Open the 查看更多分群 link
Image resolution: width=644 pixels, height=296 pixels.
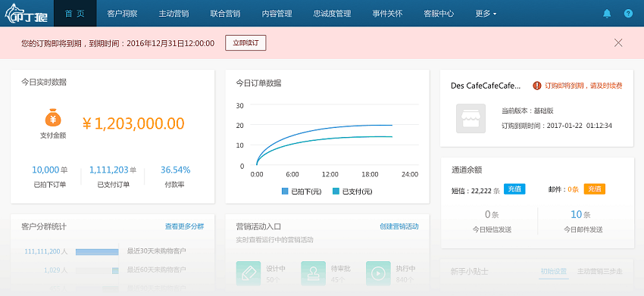[x=184, y=226]
